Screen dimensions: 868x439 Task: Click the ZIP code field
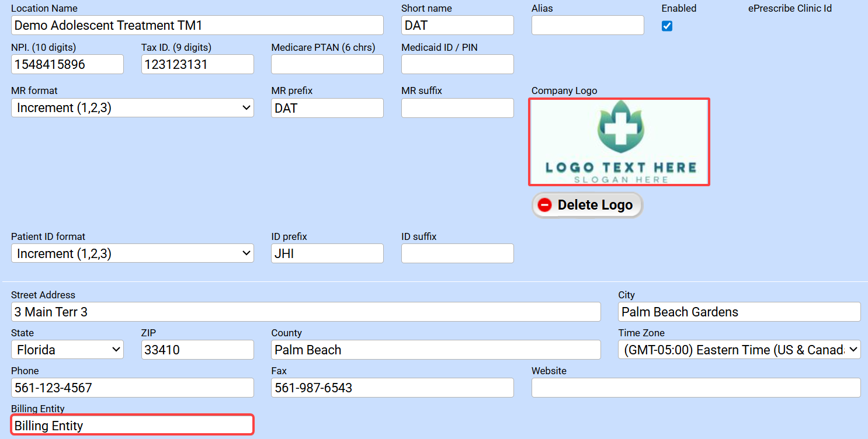197,350
